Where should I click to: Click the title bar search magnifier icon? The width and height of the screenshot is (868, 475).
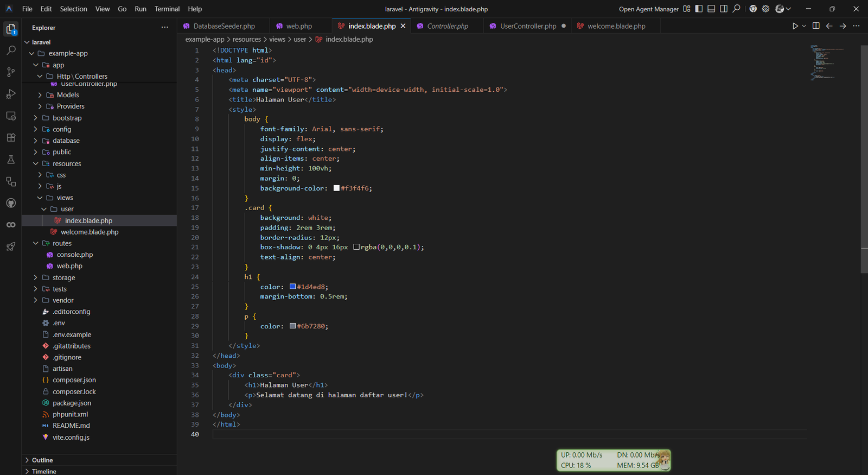(736, 9)
